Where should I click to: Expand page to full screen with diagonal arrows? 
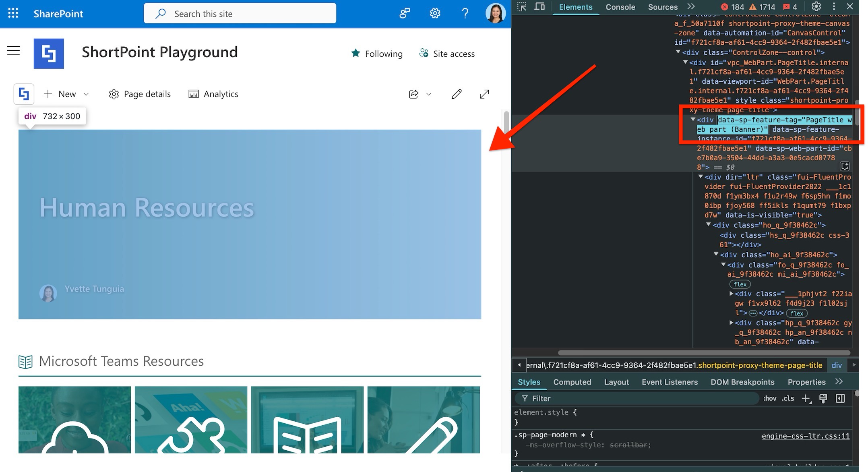pyautogui.click(x=484, y=94)
